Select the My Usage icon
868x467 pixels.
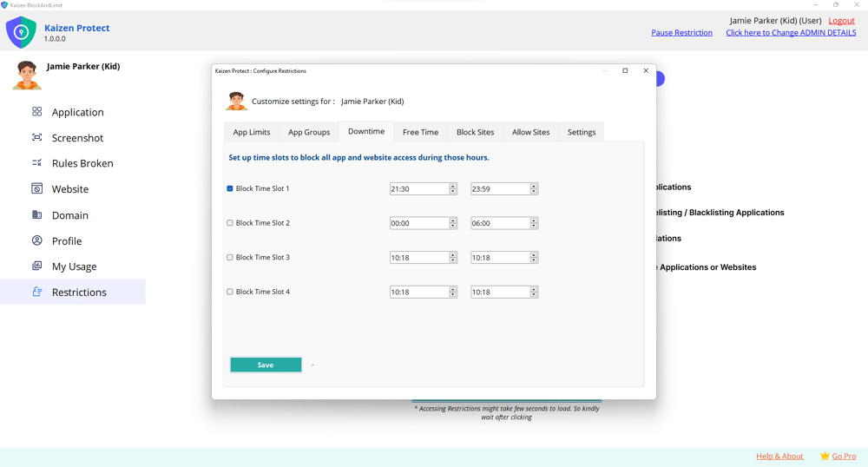(x=36, y=266)
